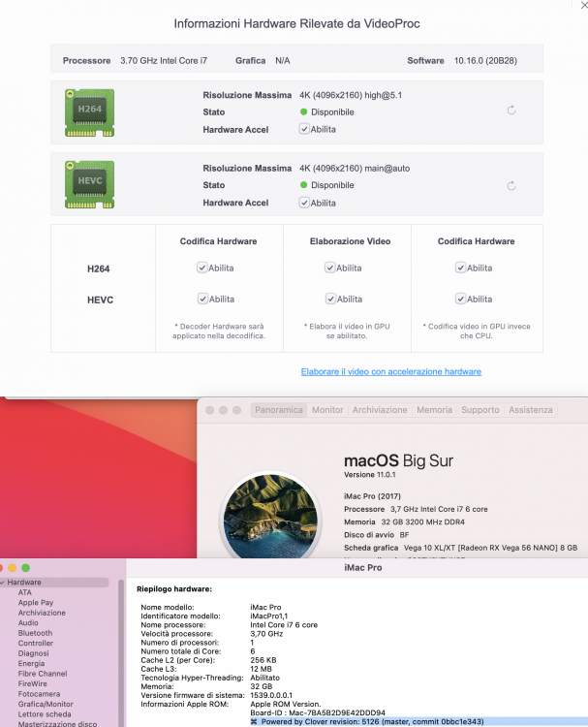Select Bluetooth in the hardware list
The height and width of the screenshot is (727, 588).
click(35, 633)
